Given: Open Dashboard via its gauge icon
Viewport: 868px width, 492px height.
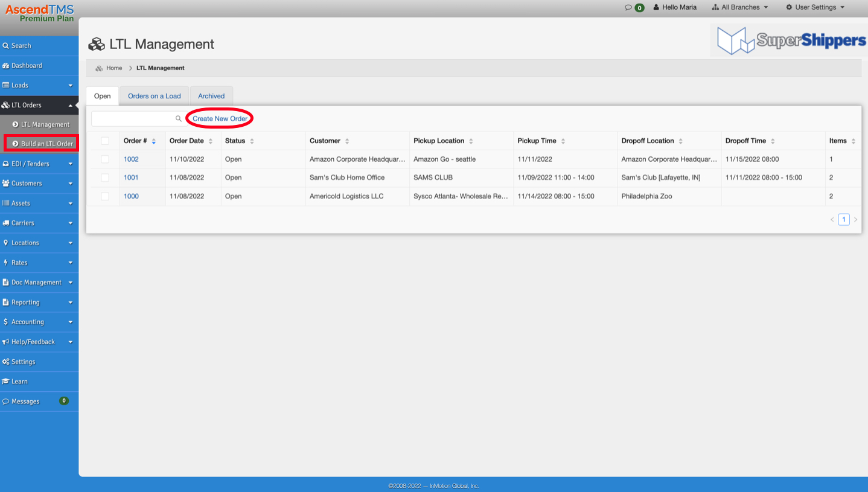Looking at the screenshot, I should 5,66.
